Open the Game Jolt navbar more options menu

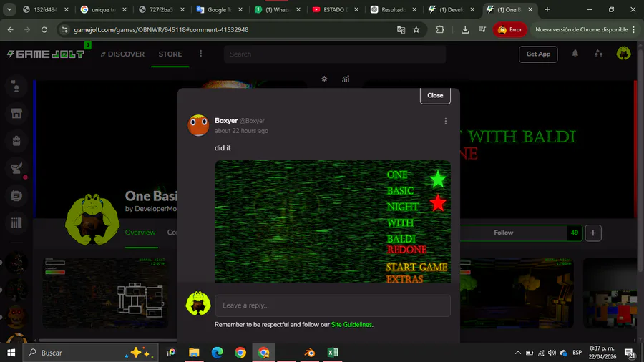pos(200,54)
